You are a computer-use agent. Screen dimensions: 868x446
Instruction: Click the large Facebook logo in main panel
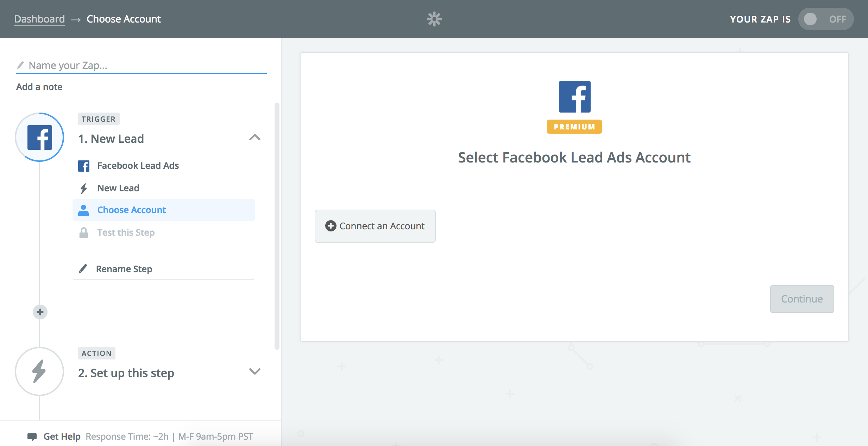574,97
